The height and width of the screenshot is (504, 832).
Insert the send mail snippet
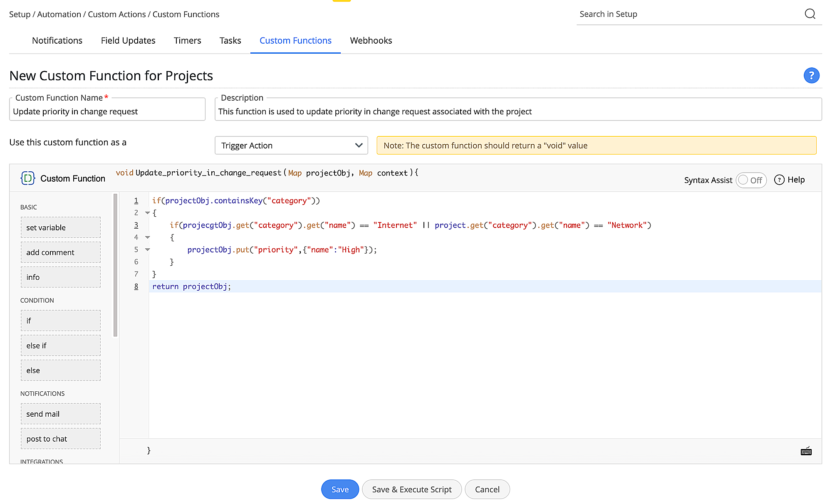pyautogui.click(x=60, y=413)
